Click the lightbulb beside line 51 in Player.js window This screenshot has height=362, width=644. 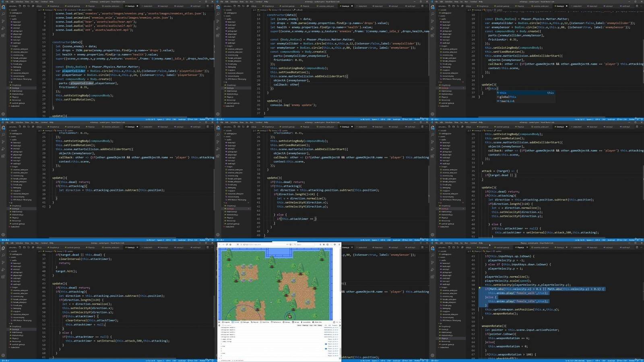(479, 288)
